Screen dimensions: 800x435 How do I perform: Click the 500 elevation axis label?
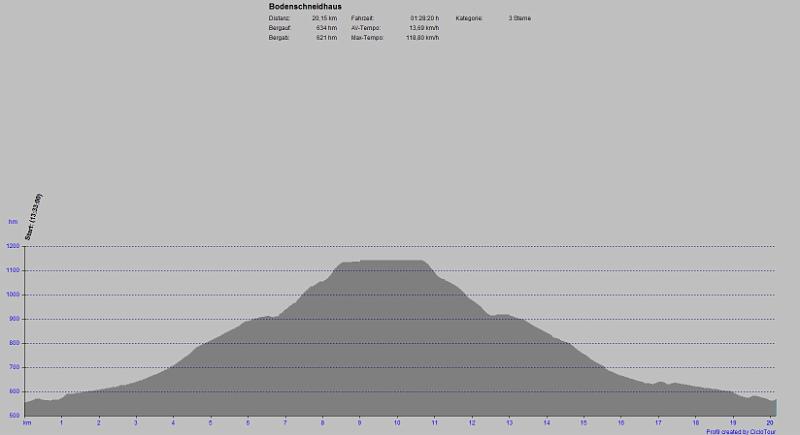pos(13,416)
